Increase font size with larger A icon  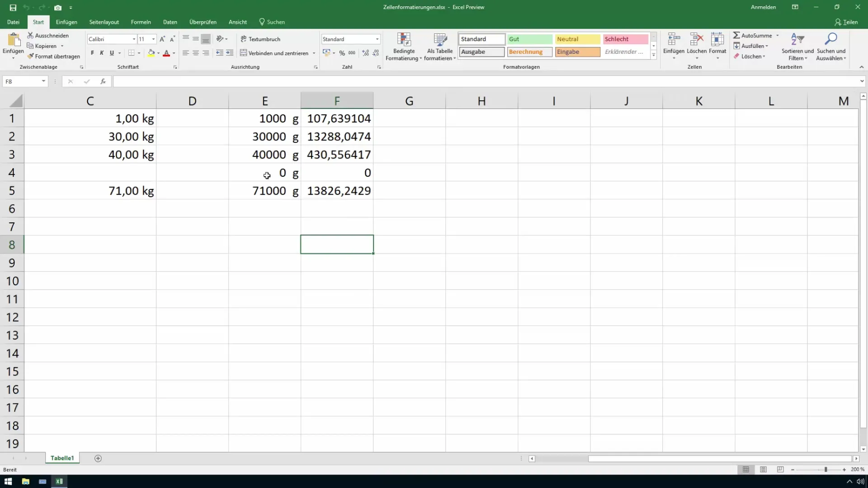[162, 39]
